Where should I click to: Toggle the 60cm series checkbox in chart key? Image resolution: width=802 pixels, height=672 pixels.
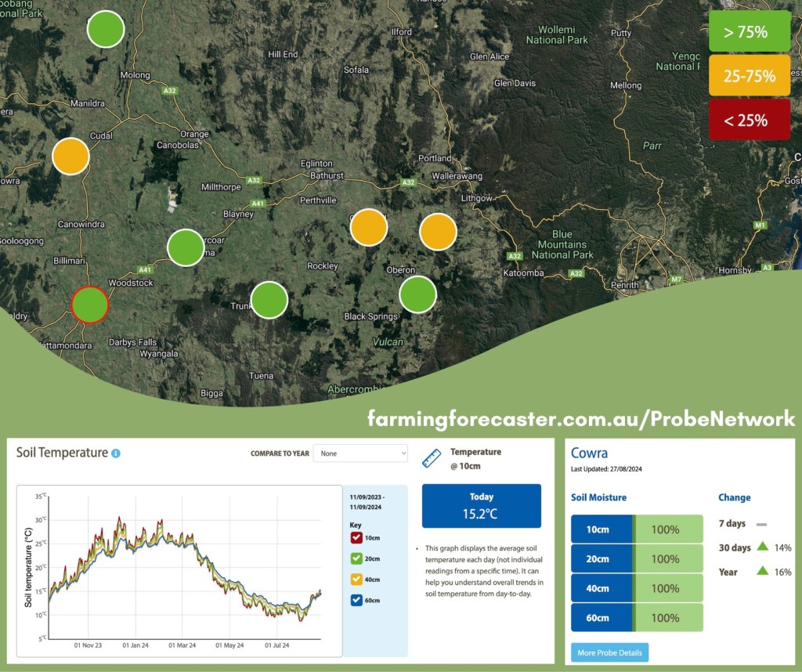356,600
